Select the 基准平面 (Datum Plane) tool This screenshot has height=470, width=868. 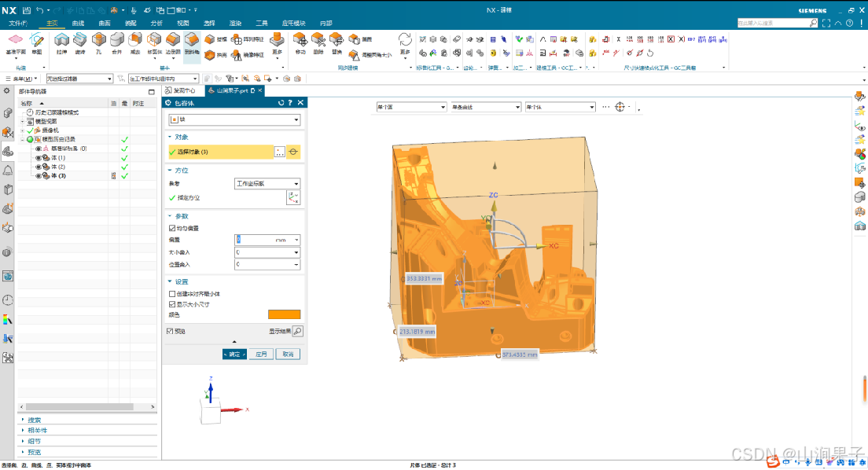tap(16, 43)
